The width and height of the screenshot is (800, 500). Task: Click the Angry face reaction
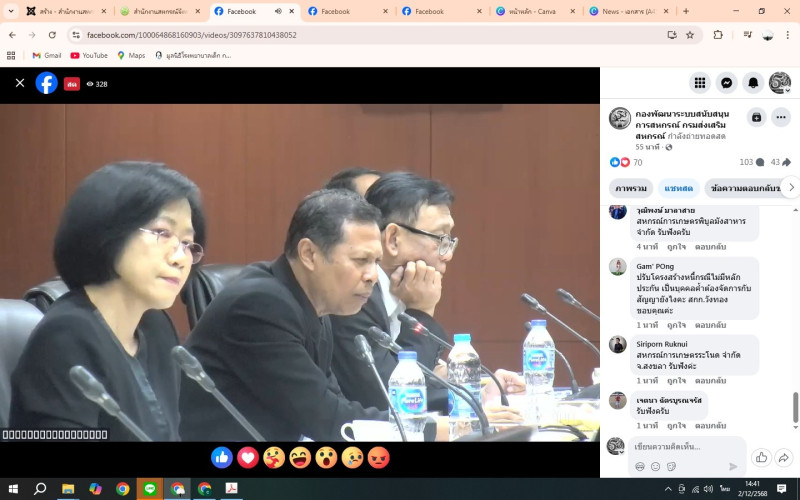379,457
